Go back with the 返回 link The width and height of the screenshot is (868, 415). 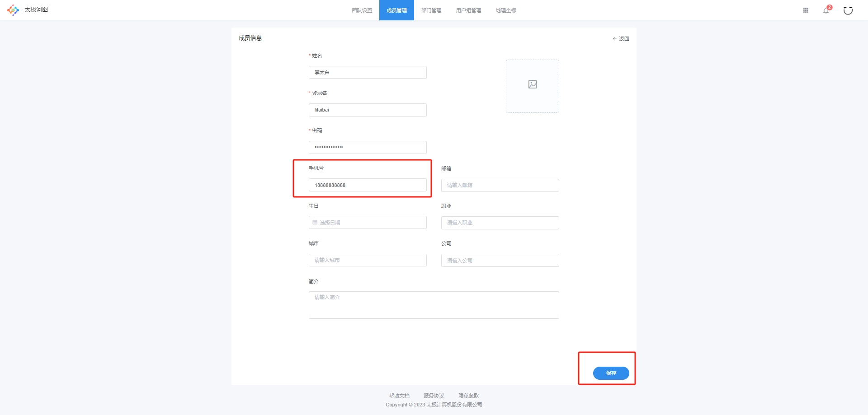point(621,39)
